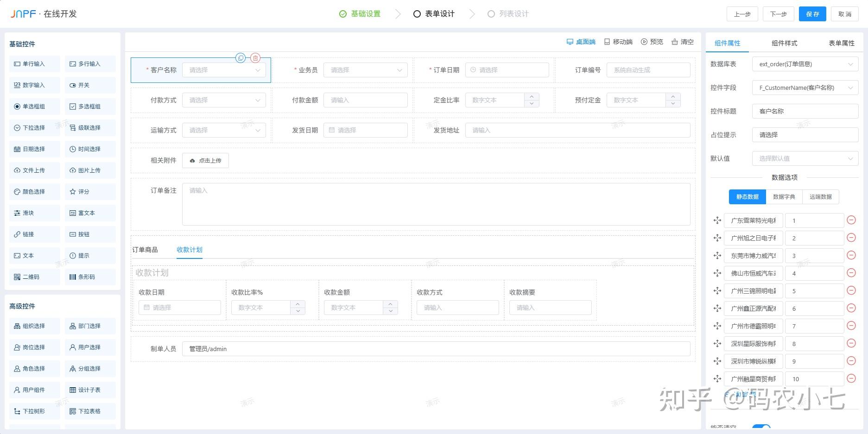
Task: Pick the 开关 switch control
Action: pos(90,85)
